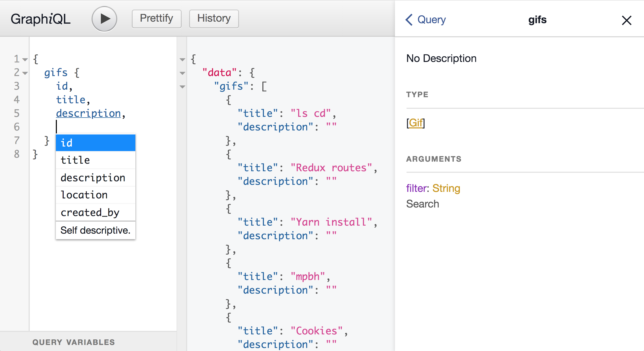Choose 'created_by' autocomplete suggestion
This screenshot has height=351, width=644.
tap(96, 212)
